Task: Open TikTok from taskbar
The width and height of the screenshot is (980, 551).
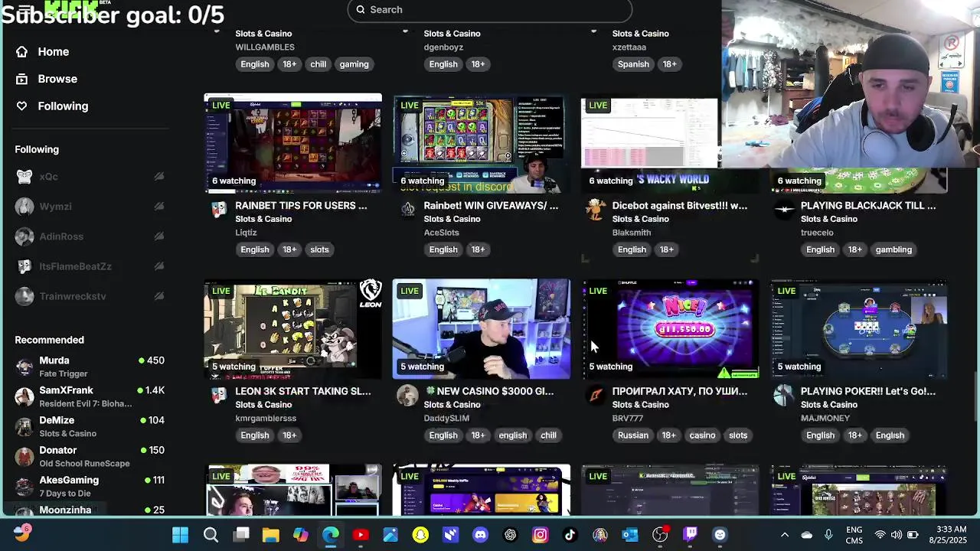Action: pos(570,535)
